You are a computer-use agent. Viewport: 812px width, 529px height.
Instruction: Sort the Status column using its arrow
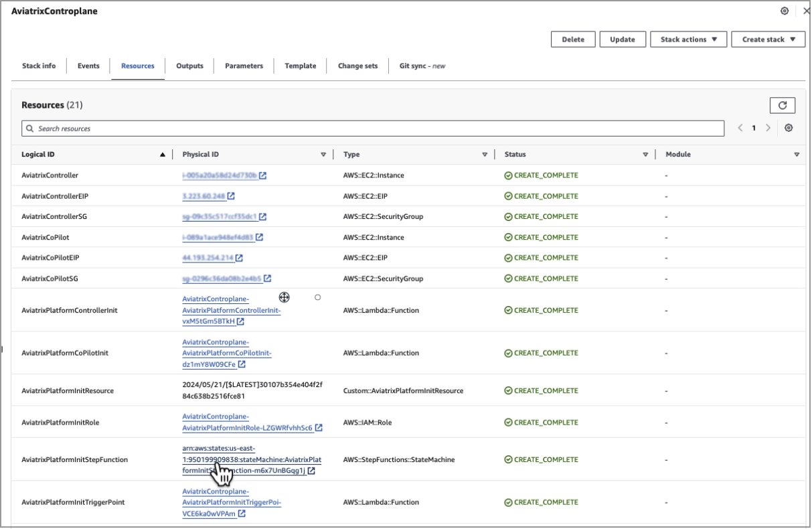pyautogui.click(x=645, y=155)
